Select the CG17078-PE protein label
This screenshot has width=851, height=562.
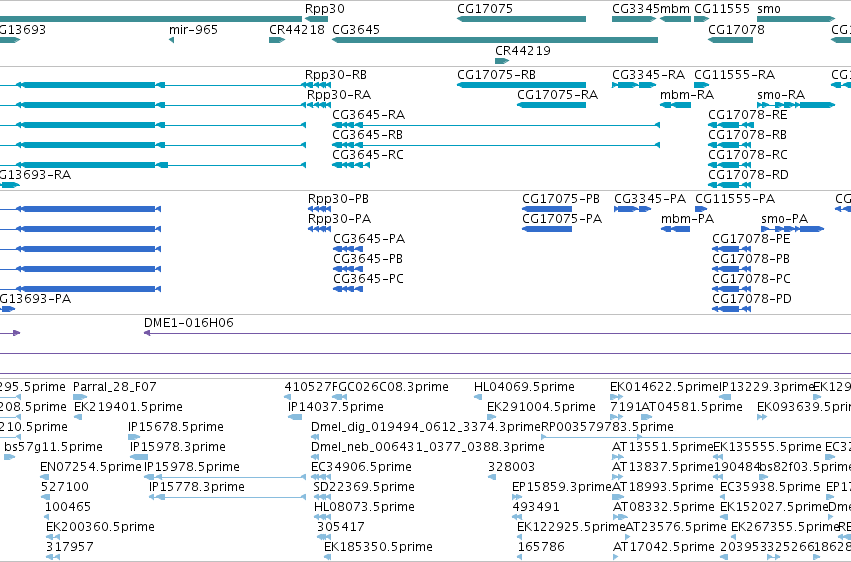[751, 239]
